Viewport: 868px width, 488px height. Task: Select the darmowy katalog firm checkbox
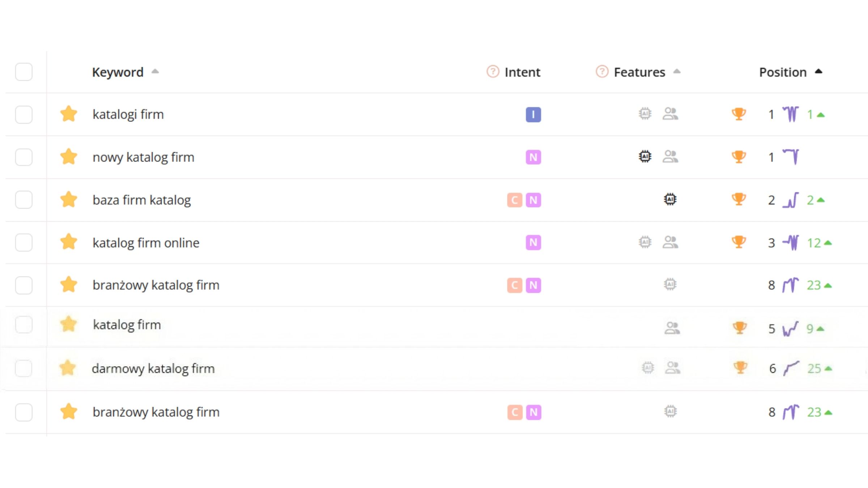(x=24, y=368)
